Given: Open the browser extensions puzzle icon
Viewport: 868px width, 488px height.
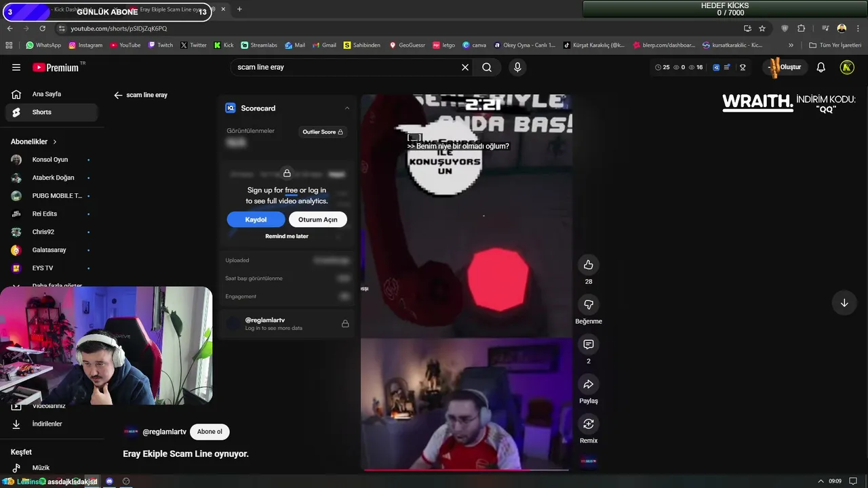Looking at the screenshot, I should click(x=802, y=28).
